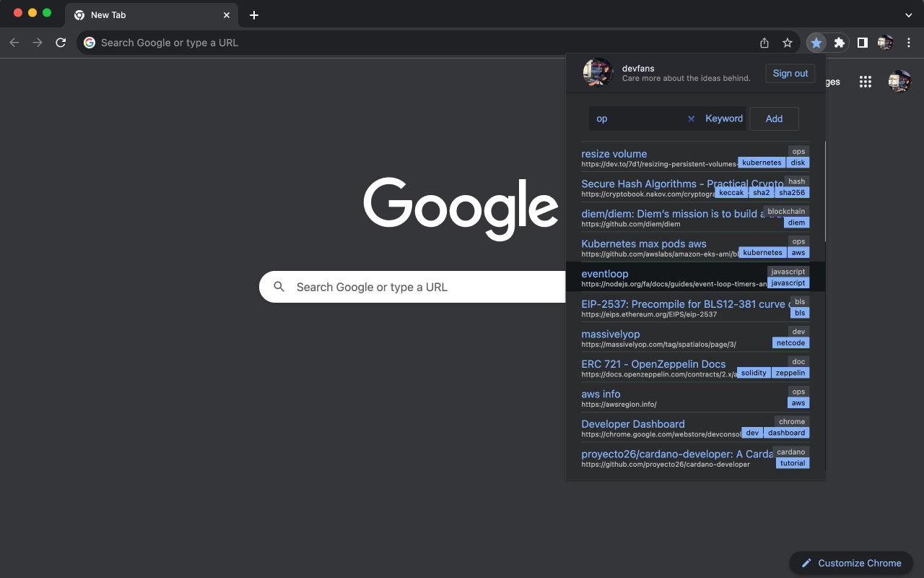Image resolution: width=924 pixels, height=578 pixels.
Task: Open "ERC 721 - OpenZeppelin Docs" bookmark
Action: (x=653, y=364)
